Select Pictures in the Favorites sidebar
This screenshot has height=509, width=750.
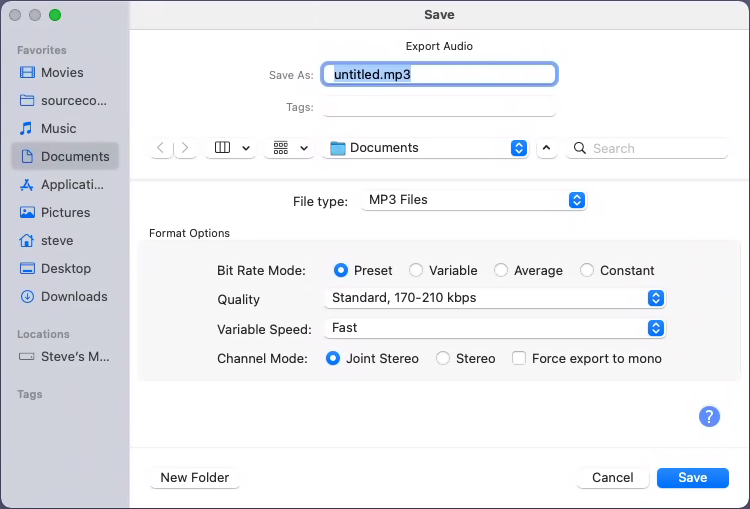[x=65, y=212]
